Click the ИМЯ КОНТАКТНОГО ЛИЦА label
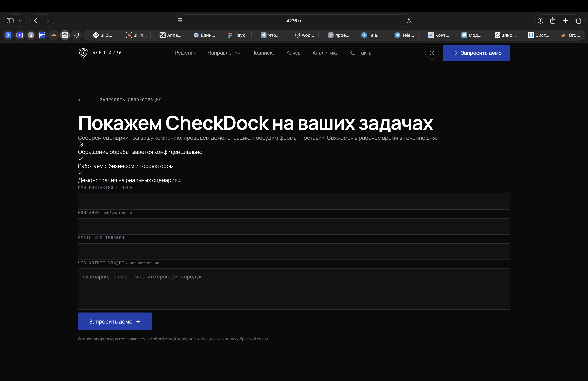 [x=105, y=188]
